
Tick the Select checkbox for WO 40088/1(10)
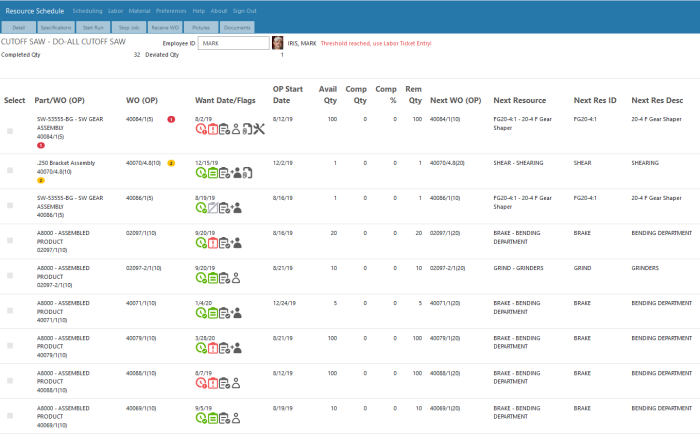click(x=10, y=381)
